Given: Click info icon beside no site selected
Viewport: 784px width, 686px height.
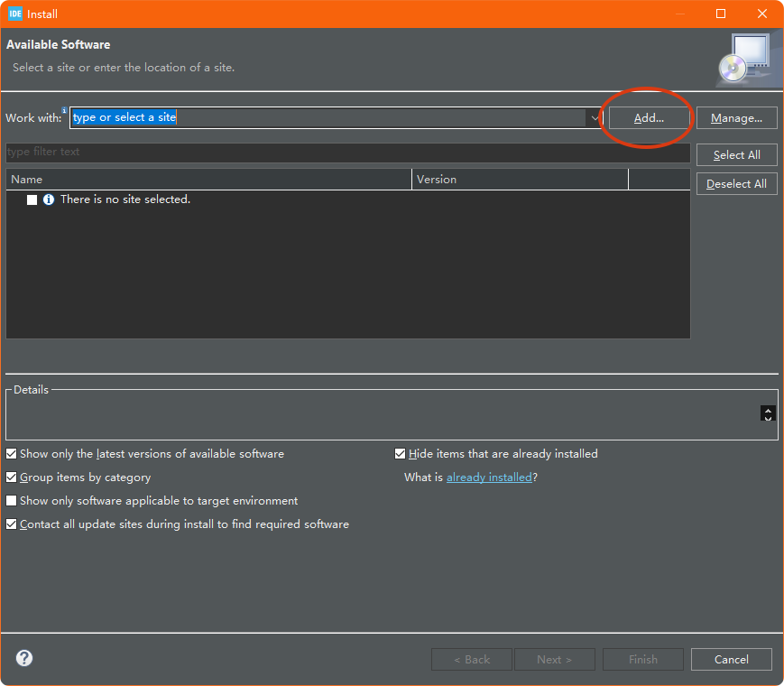Looking at the screenshot, I should [49, 199].
